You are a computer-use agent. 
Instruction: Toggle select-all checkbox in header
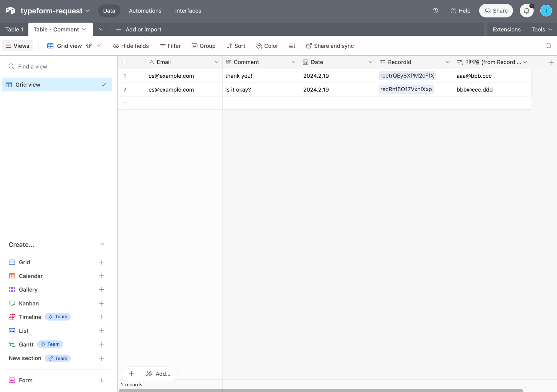(124, 62)
